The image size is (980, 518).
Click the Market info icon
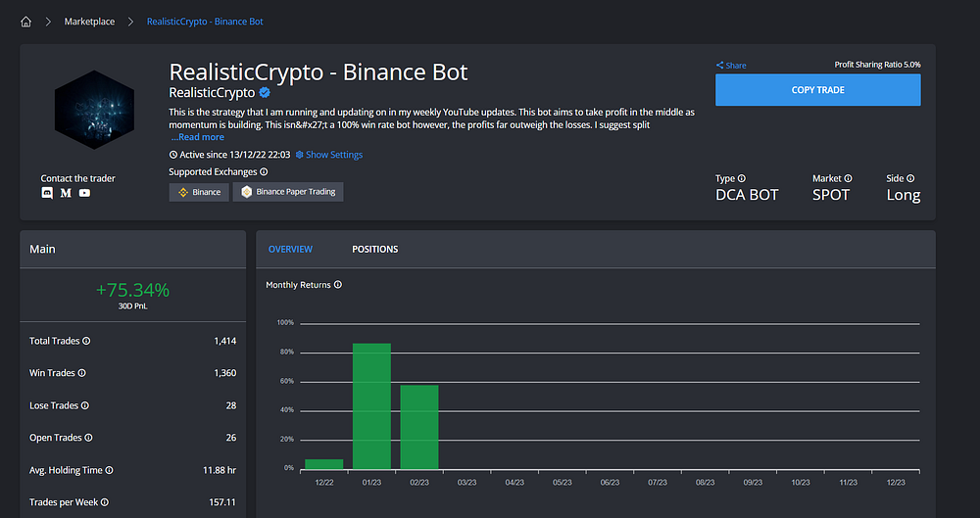848,179
